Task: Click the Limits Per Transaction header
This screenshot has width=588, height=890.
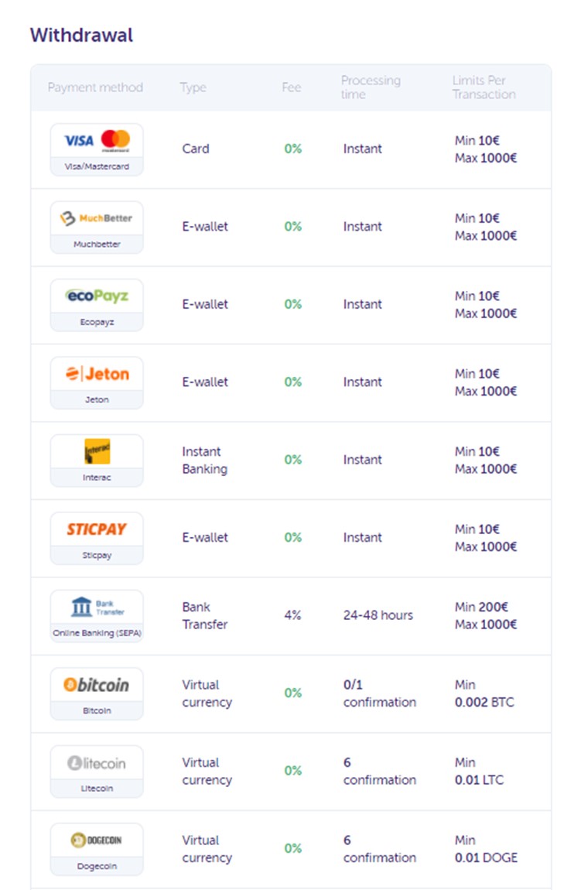Action: (x=484, y=87)
